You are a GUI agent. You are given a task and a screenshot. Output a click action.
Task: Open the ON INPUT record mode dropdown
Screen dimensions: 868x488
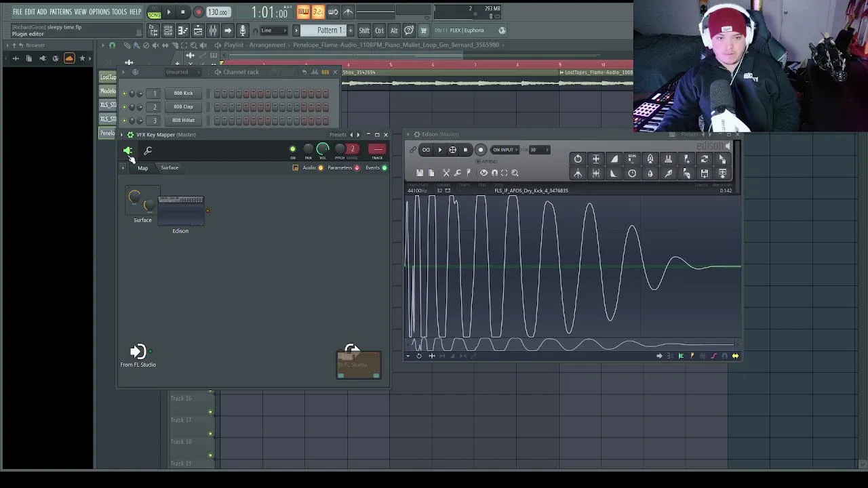point(503,150)
